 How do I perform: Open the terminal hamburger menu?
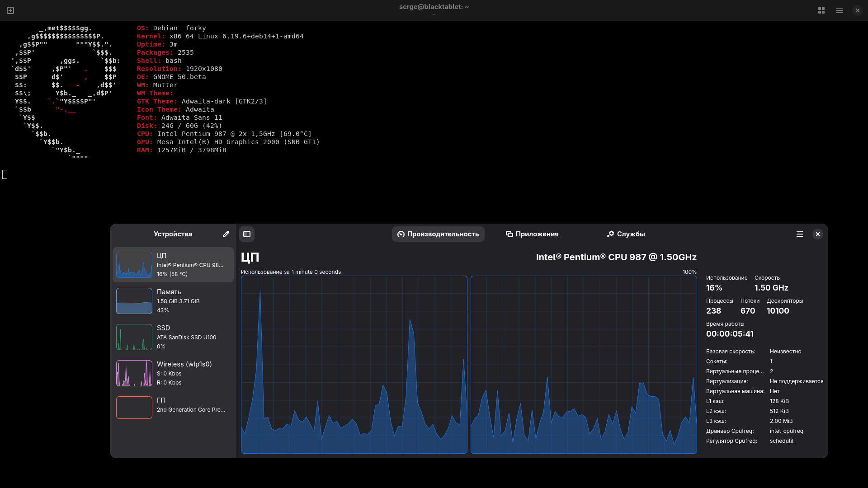click(x=840, y=10)
